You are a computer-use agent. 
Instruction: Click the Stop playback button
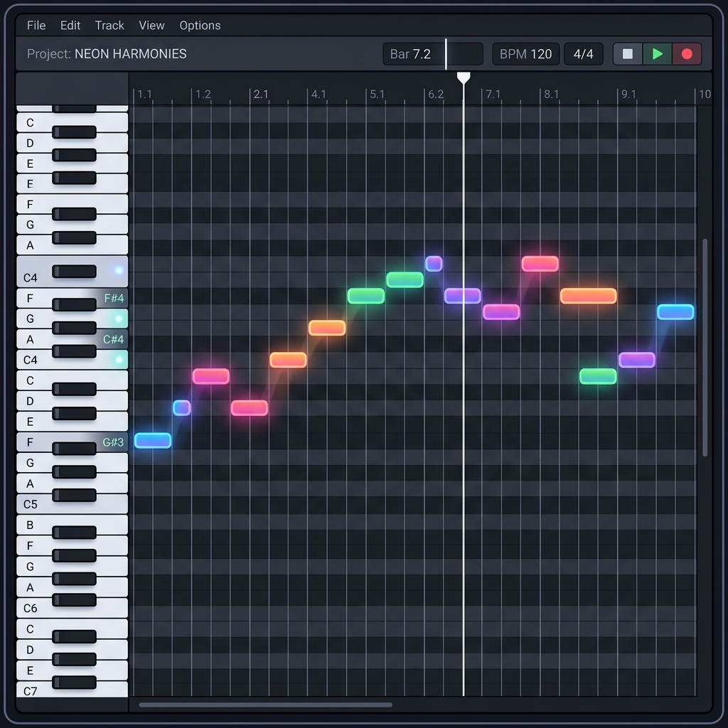coord(628,54)
